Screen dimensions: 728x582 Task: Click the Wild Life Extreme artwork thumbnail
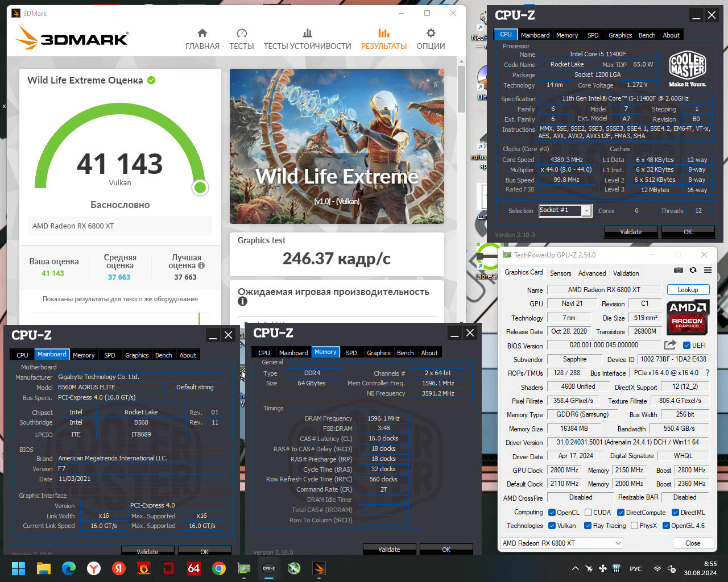[x=337, y=147]
